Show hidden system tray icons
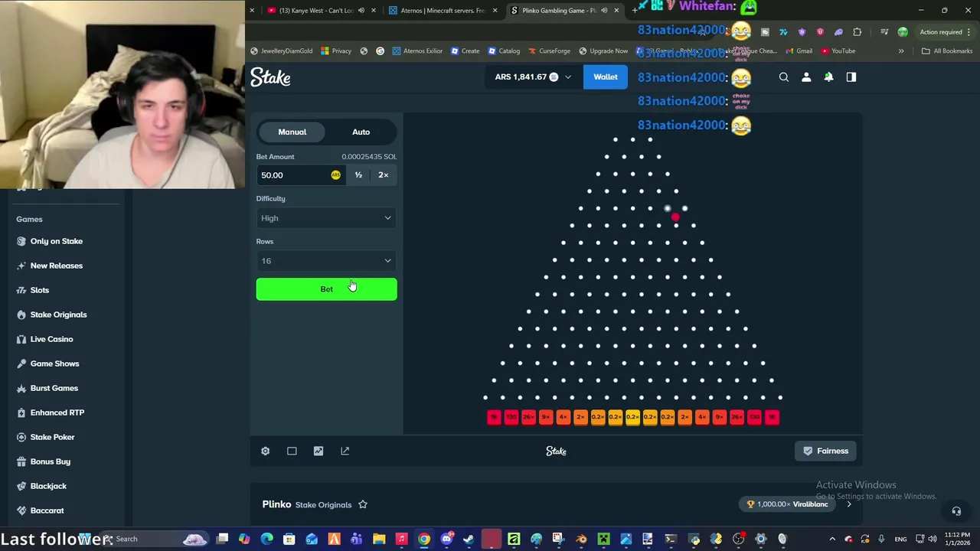The width and height of the screenshot is (980, 551). pos(832,540)
